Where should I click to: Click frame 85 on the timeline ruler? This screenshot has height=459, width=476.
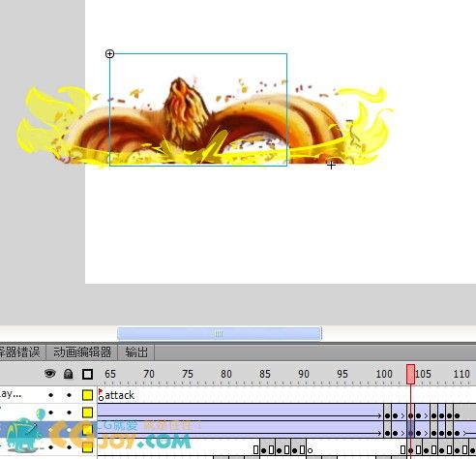click(x=265, y=374)
